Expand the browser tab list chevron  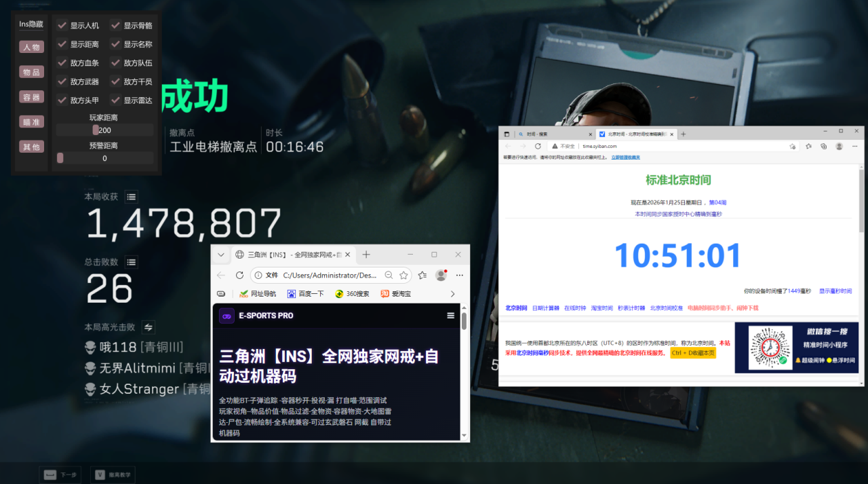tap(220, 254)
